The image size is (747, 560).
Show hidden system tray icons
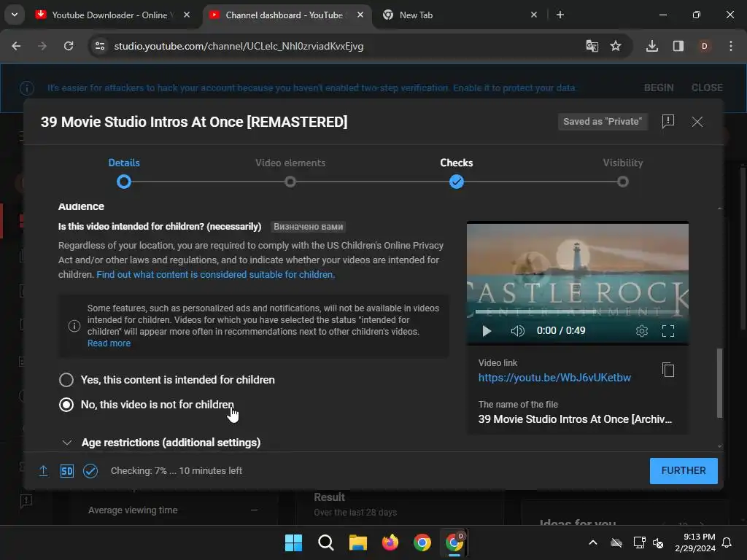click(593, 542)
